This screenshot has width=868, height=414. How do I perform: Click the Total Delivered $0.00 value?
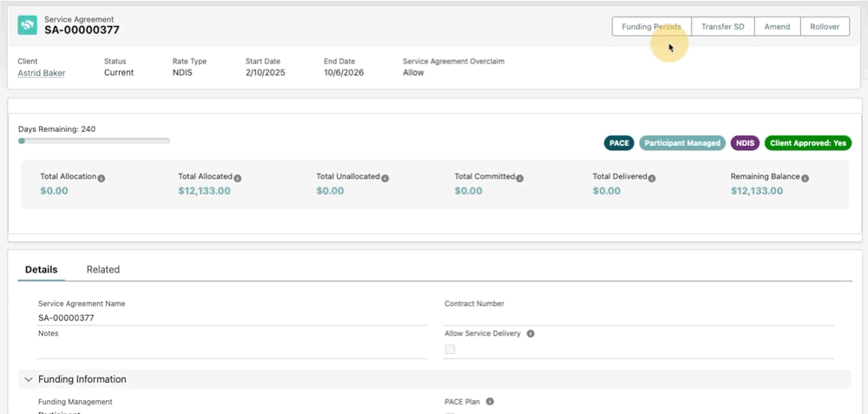coord(606,191)
